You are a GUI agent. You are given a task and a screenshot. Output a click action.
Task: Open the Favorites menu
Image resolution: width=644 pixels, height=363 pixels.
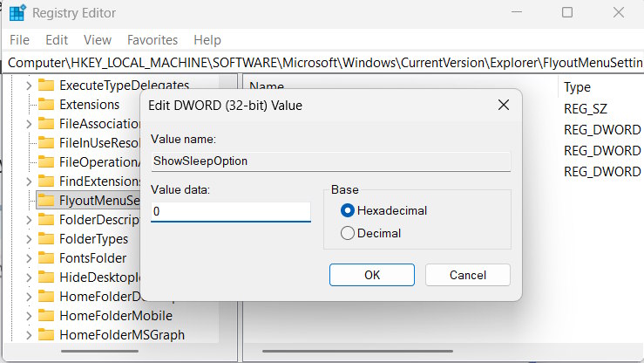coord(153,40)
